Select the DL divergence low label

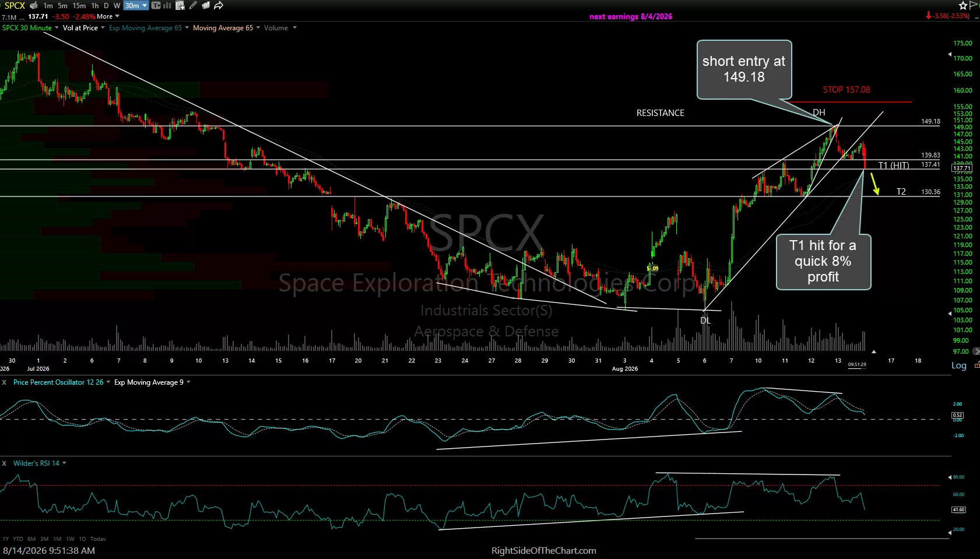coord(705,321)
